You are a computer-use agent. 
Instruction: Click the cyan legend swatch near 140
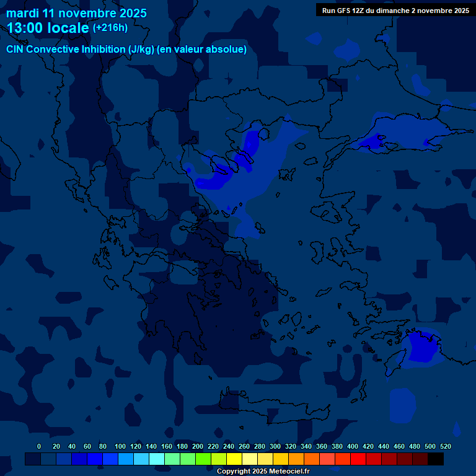pyautogui.click(x=156, y=459)
